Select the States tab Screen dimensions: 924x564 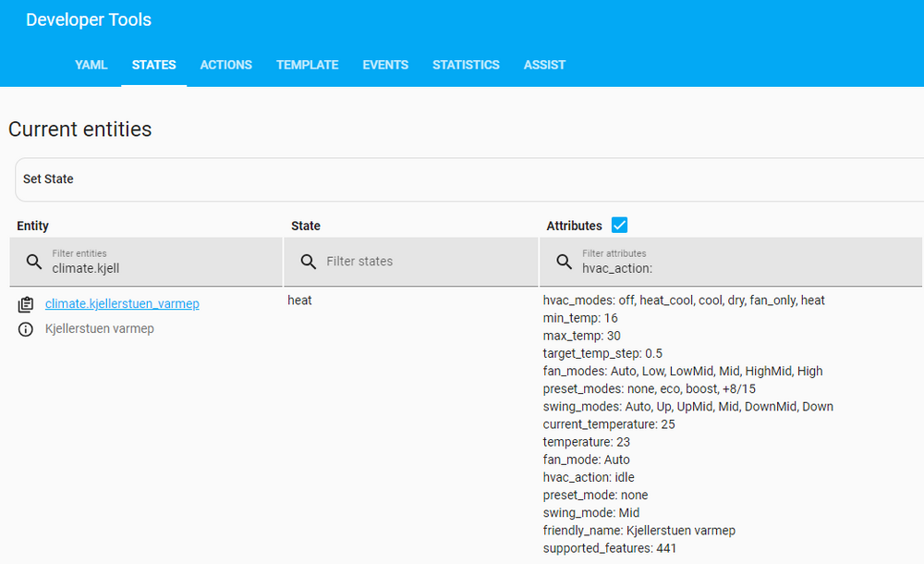(153, 65)
